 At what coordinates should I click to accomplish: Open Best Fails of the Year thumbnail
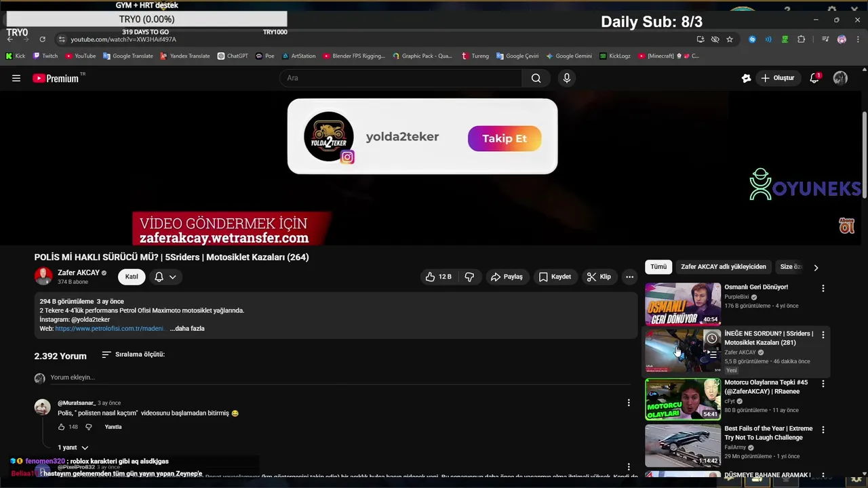coord(683,445)
